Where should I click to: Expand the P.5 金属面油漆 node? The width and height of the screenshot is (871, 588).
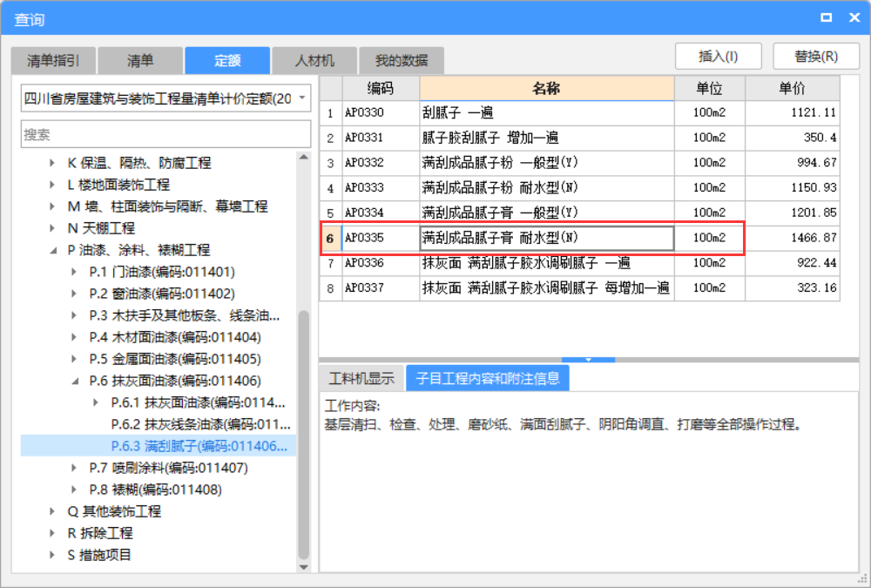(x=74, y=359)
